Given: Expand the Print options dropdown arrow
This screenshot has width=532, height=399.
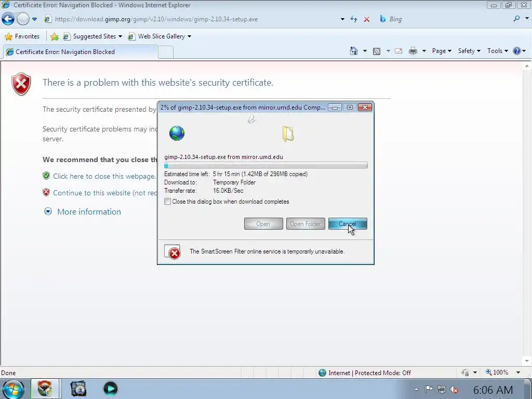Looking at the screenshot, I should (424, 51).
